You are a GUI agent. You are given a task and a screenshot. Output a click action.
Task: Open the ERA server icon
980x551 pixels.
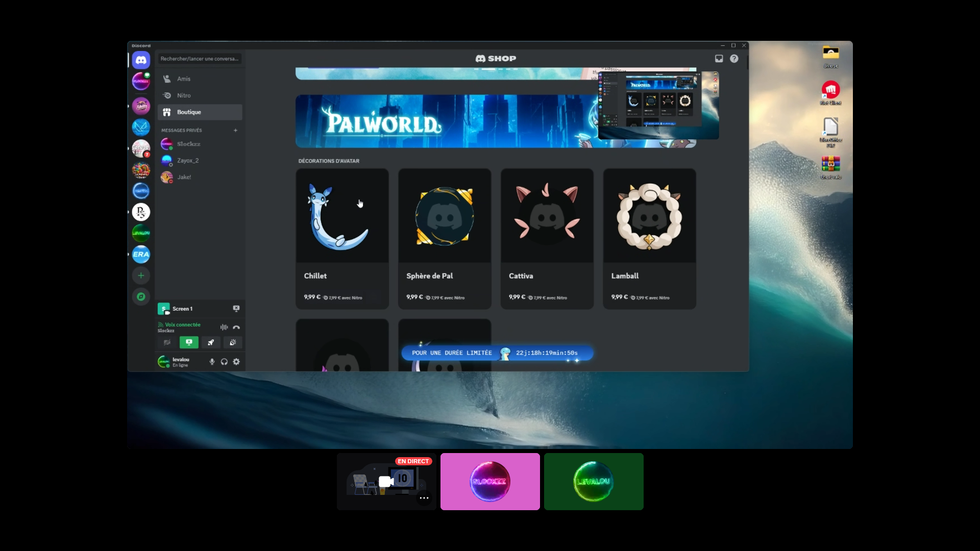pos(141,254)
